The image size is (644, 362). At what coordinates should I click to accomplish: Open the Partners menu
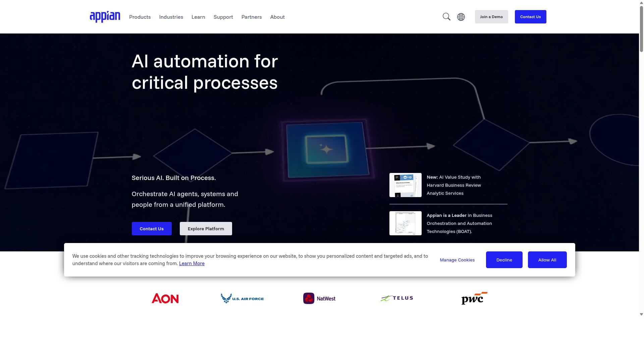252,17
